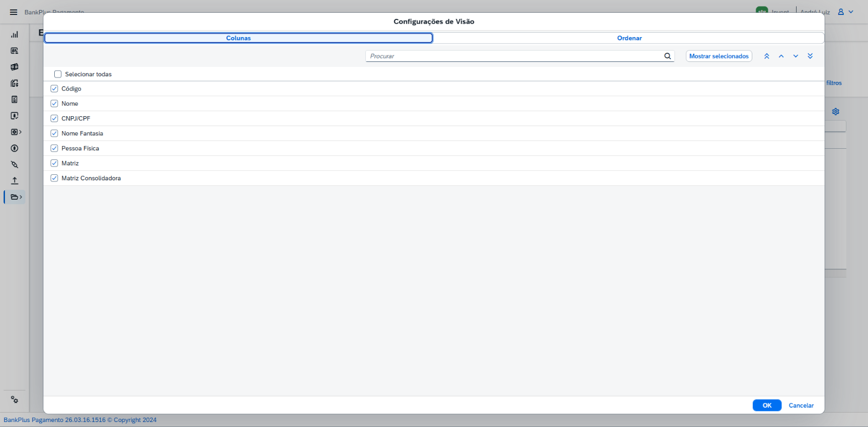Uncheck the Código column checkbox
The image size is (868, 427).
coord(54,88)
